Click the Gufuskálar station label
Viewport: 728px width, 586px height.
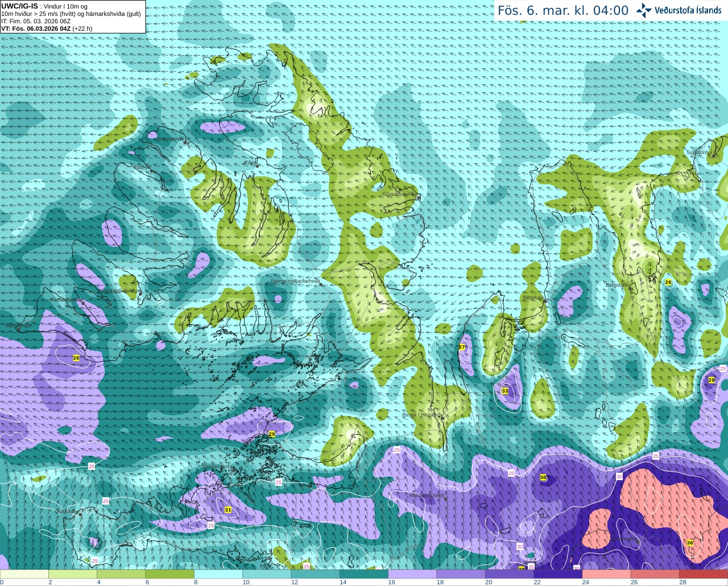coord(67,511)
